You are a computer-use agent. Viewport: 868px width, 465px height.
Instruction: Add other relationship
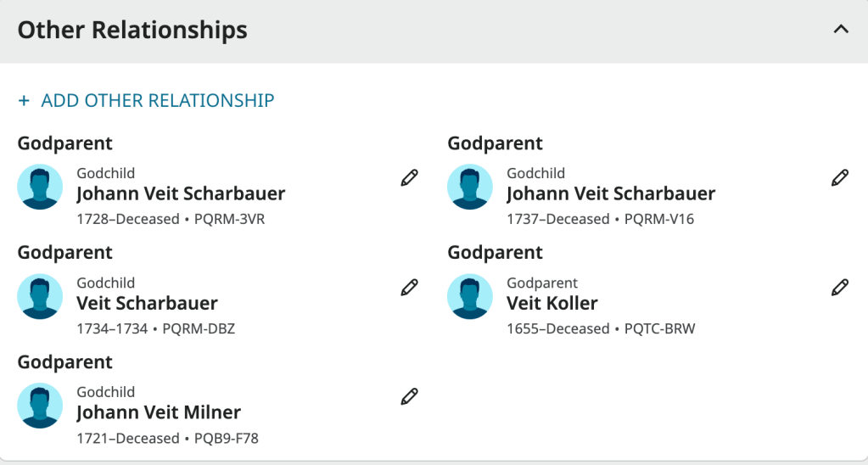(x=157, y=100)
